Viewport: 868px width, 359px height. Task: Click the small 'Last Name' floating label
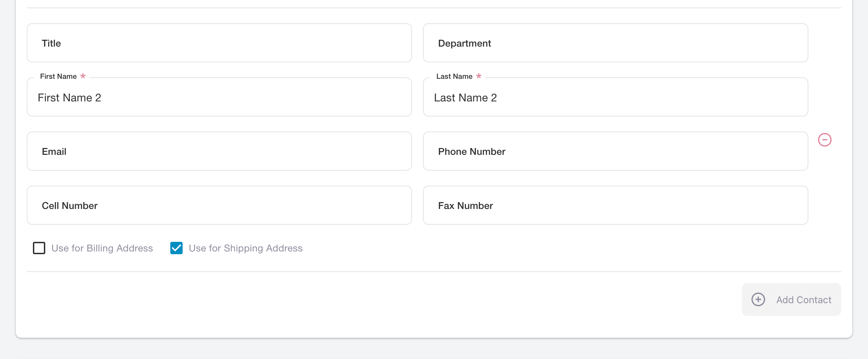454,76
